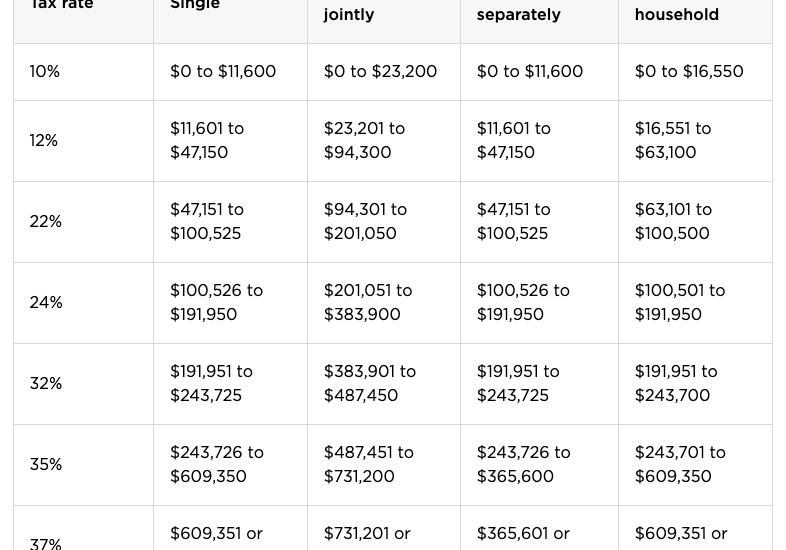Click the $243,726 to $365,600 separately cell
This screenshot has width=786, height=550.
tap(539, 465)
